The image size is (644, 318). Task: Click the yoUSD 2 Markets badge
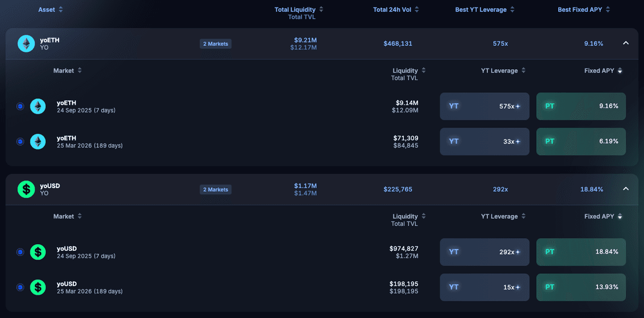[215, 189]
